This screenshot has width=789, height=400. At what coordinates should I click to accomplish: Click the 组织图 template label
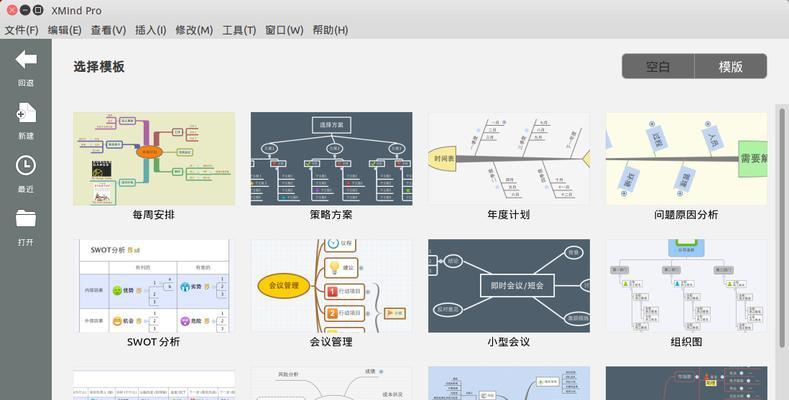coord(686,342)
